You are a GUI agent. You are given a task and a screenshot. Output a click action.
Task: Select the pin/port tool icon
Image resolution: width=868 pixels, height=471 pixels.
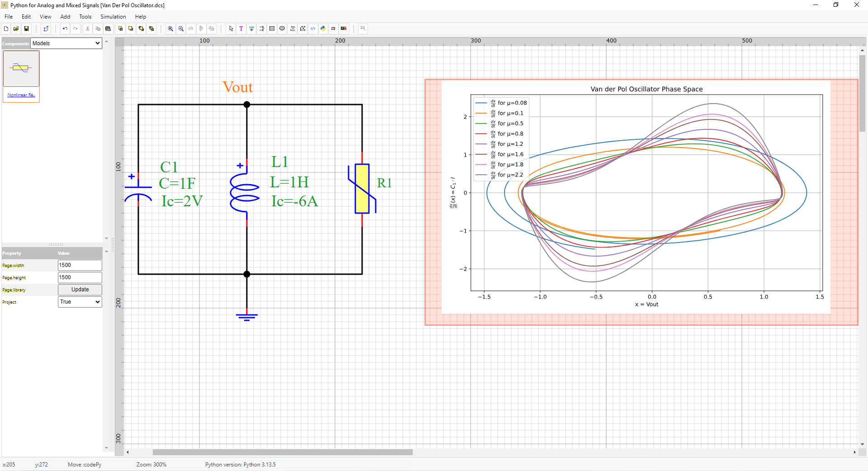(x=262, y=29)
